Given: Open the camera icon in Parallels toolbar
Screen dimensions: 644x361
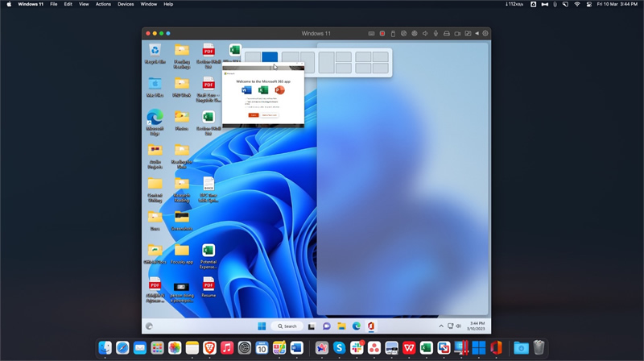Looking at the screenshot, I should pyautogui.click(x=457, y=34).
